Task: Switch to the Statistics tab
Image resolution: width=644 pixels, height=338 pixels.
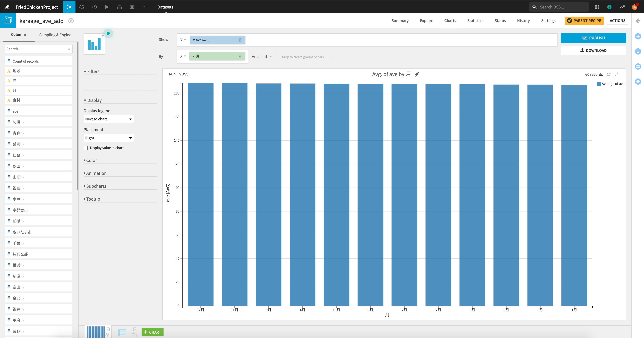Action: pyautogui.click(x=475, y=20)
